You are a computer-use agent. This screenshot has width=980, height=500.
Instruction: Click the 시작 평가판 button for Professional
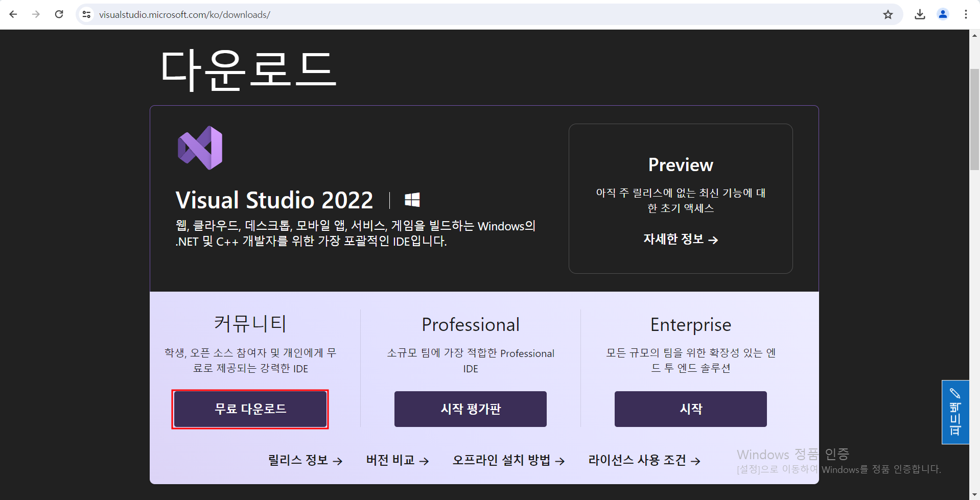pyautogui.click(x=471, y=409)
